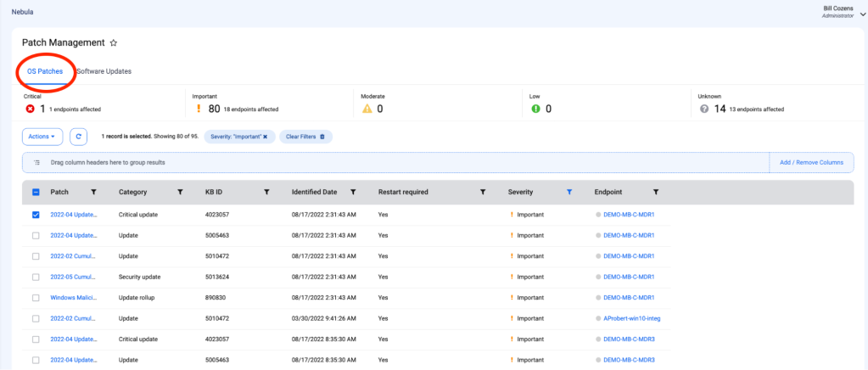The image size is (868, 370).
Task: Select the OS Patches tab
Action: point(45,71)
